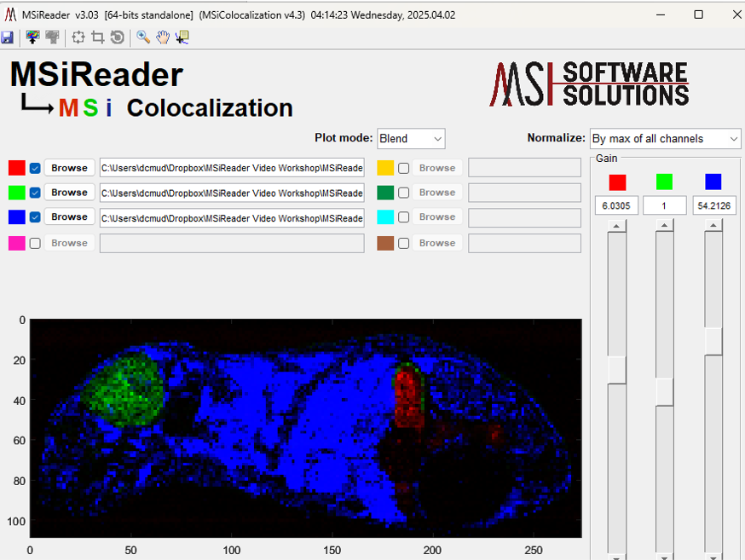The image size is (745, 560).
Task: Click the reset/rotate-back toolbar icon
Action: 118,37
